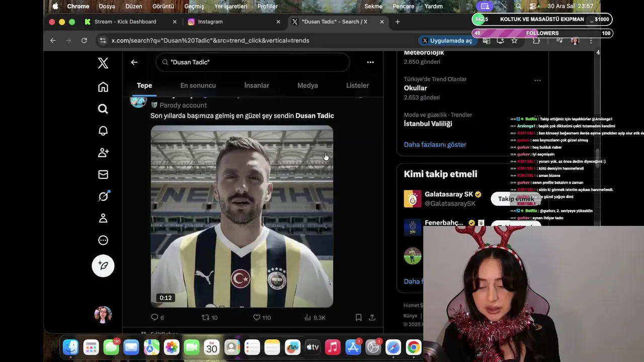Switch to the Tepe tab
Screen dimensions: 644x362
[144, 85]
